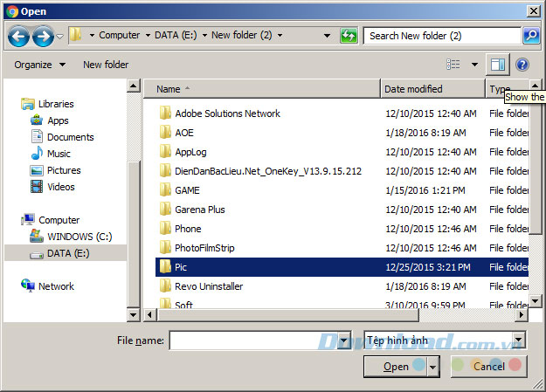The image size is (546, 392).
Task: Open the file type filter dropdown
Action: coord(519,340)
